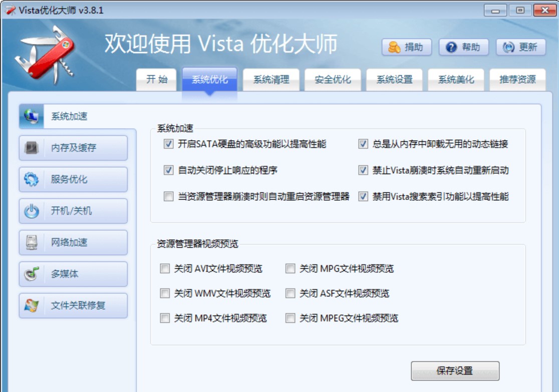559x392 pixels.
Task: Click the 欢迎使用 Vista 优化大师 heading
Action: 221,44
